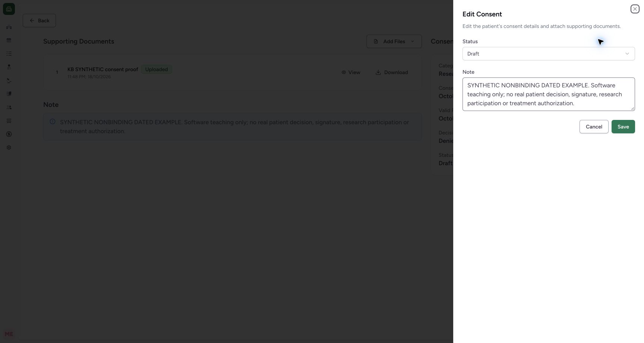This screenshot has height=343, width=644.
Task: Open the calendar icon in sidebar
Action: 9,40
